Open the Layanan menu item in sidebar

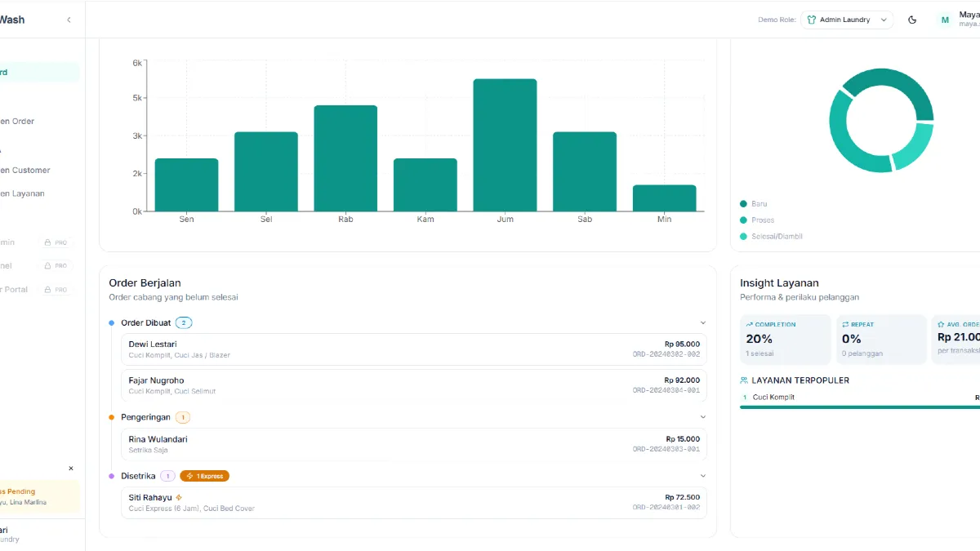point(40,193)
